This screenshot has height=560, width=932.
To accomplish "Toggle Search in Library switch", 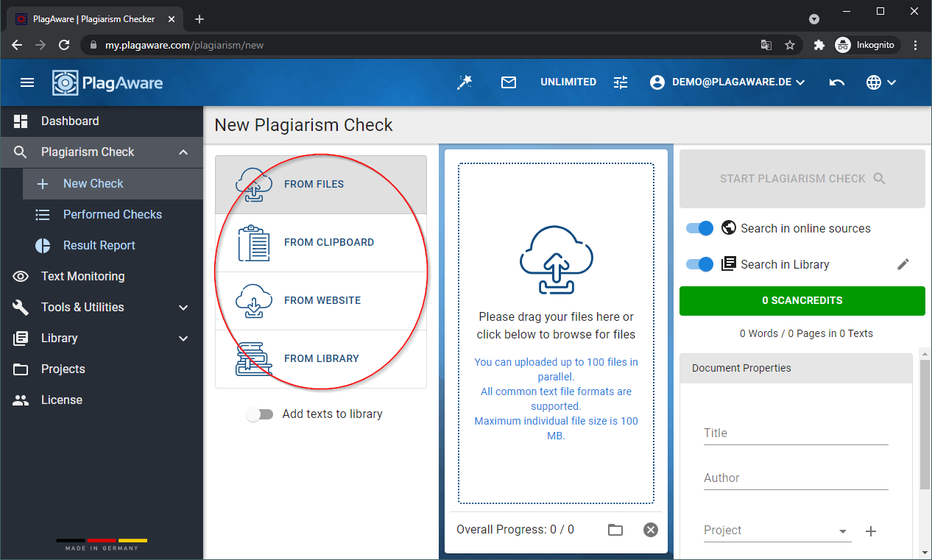I will [x=699, y=264].
